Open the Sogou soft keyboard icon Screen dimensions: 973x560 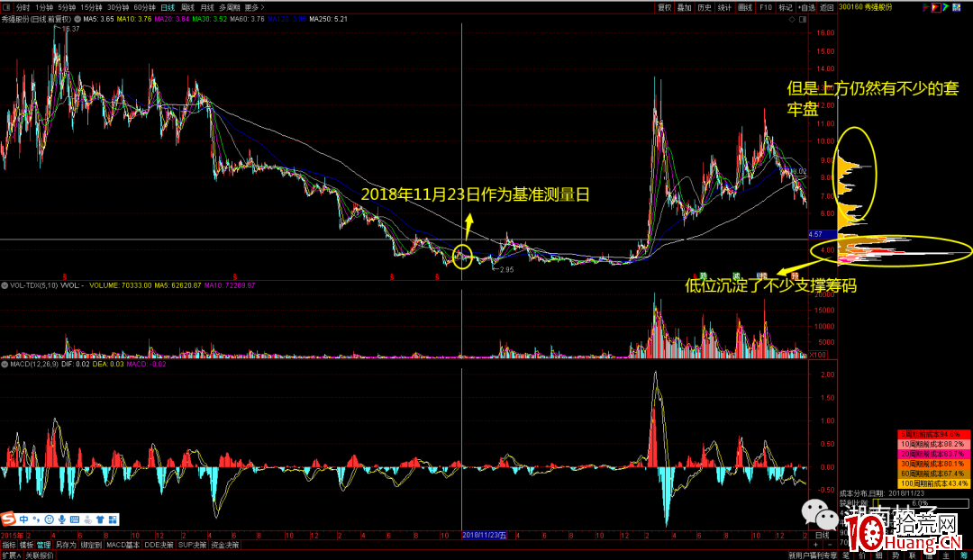75,519
